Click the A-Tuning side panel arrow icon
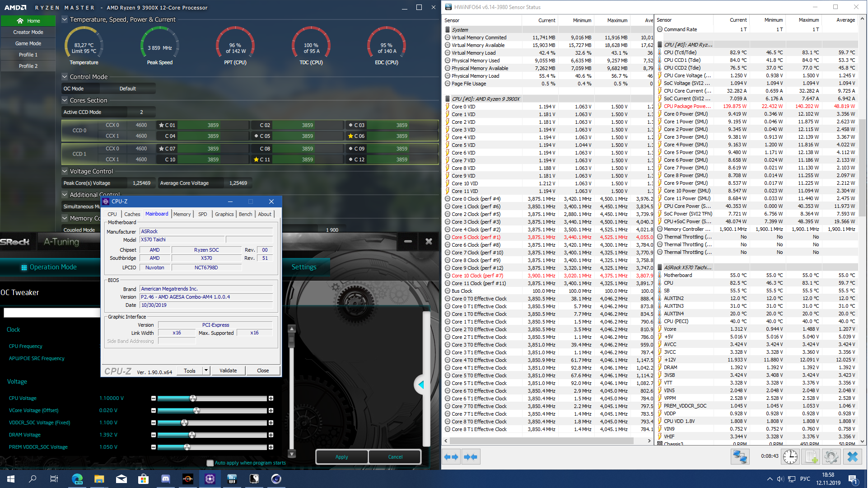The image size is (868, 488). point(421,385)
